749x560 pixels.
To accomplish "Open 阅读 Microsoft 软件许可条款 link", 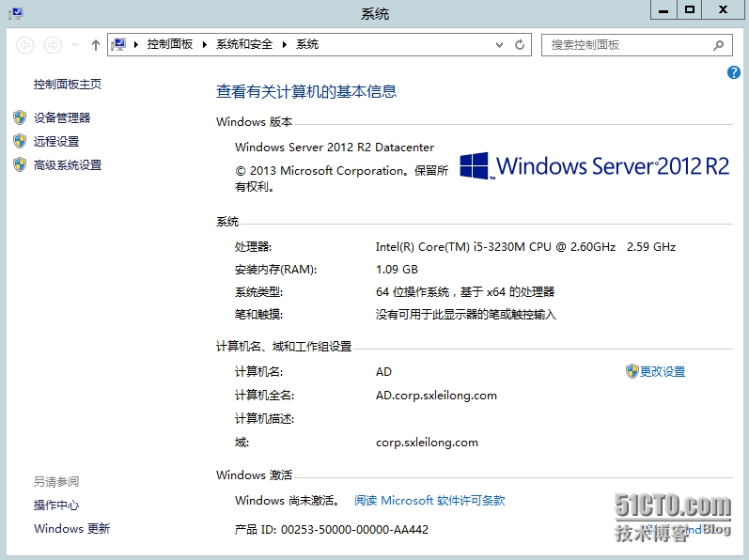I will [429, 500].
